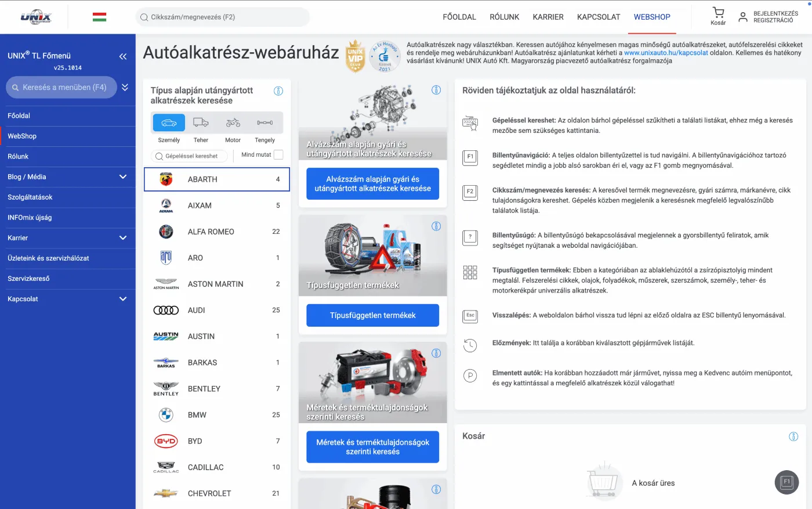Open info icon in the Kosár panel

(x=793, y=436)
